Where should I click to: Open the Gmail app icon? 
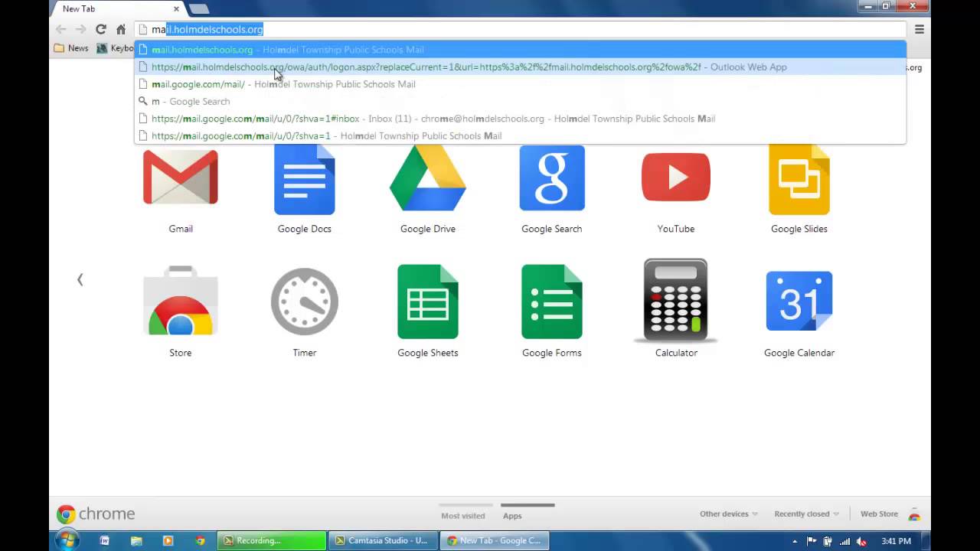[181, 178]
